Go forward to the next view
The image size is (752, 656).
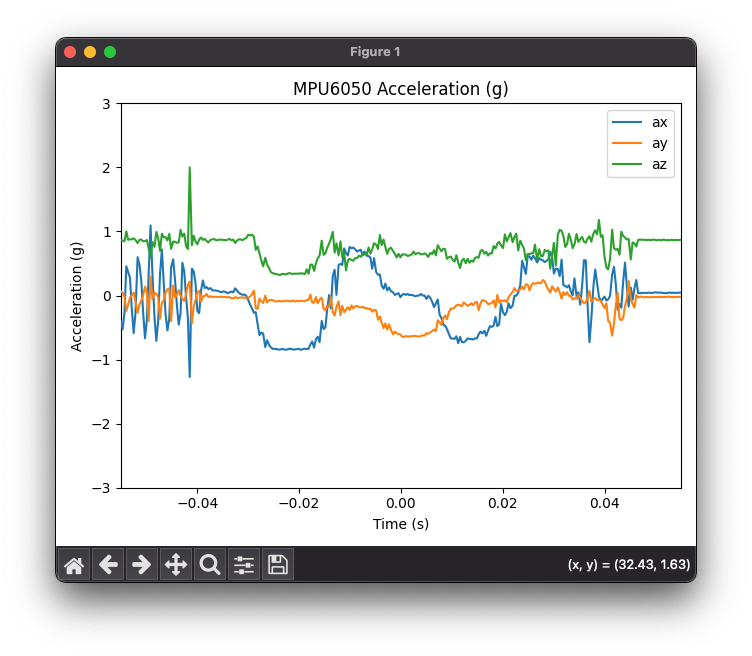(x=142, y=564)
